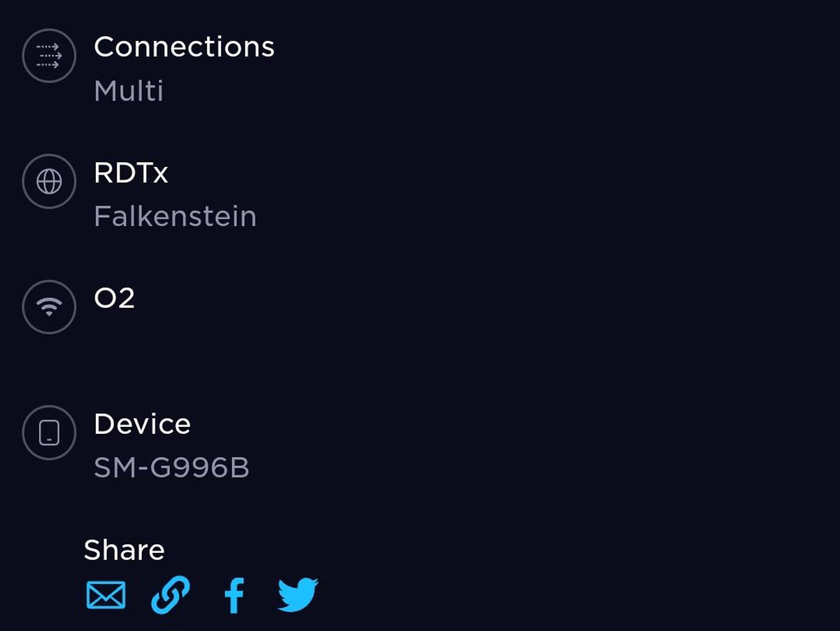Click the Share heading
Screen dimensions: 840x631
pos(124,550)
